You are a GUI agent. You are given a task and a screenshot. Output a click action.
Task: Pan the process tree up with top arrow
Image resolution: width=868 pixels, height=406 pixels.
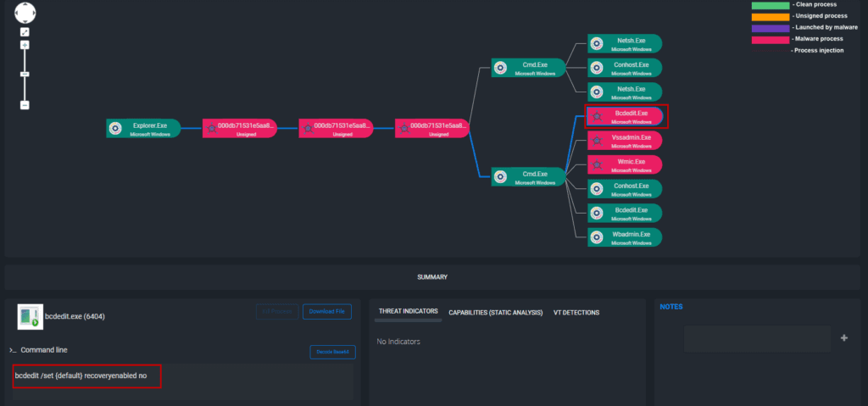(x=25, y=6)
